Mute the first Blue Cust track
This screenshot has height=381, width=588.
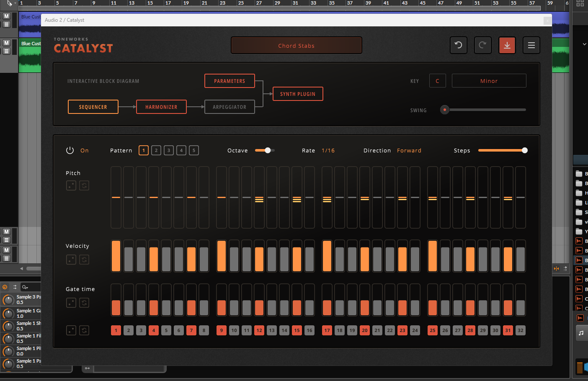[x=6, y=16]
